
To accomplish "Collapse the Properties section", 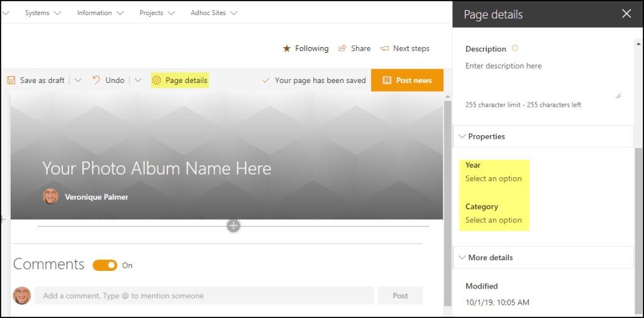I will [x=462, y=136].
